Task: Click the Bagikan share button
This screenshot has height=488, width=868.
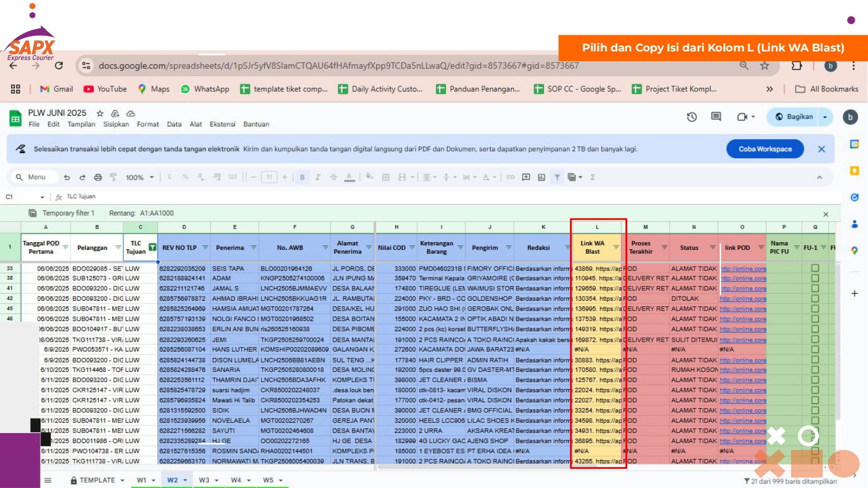Action: [x=793, y=117]
